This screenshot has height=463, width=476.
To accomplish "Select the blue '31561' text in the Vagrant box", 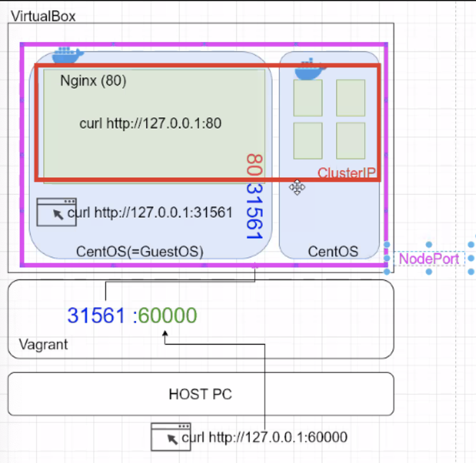I will 96,315.
